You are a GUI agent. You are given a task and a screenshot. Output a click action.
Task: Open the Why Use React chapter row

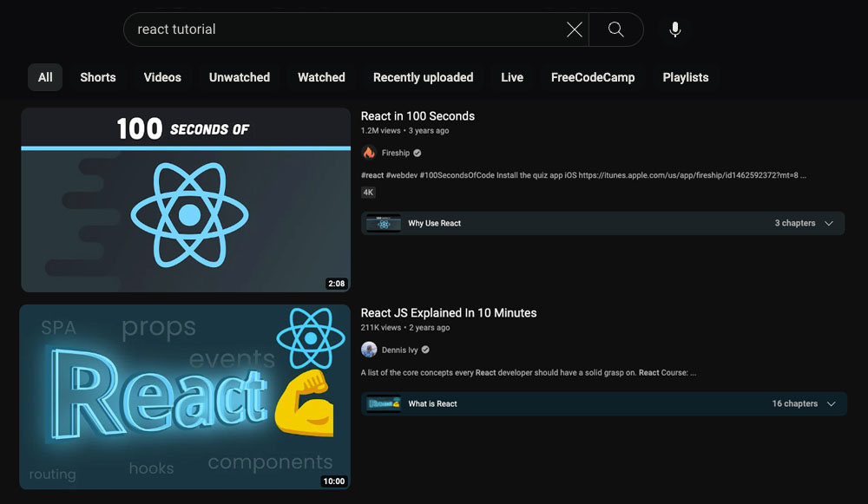point(434,223)
